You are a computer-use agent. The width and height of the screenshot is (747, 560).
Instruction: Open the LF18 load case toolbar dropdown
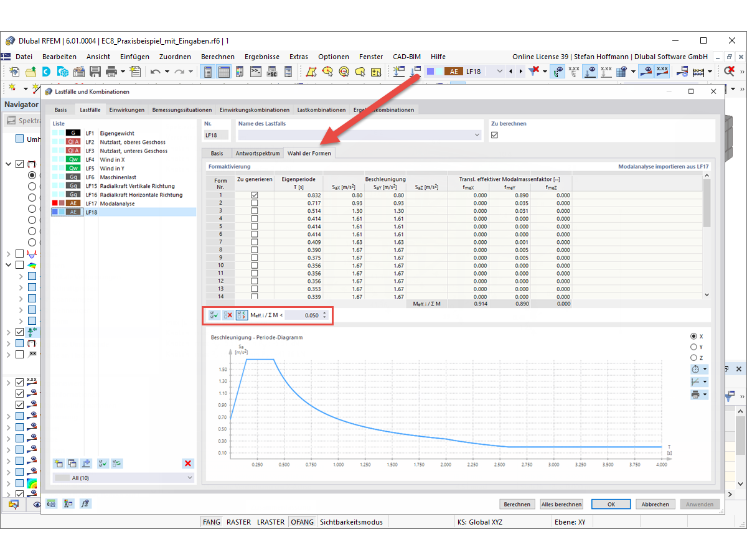(x=501, y=72)
